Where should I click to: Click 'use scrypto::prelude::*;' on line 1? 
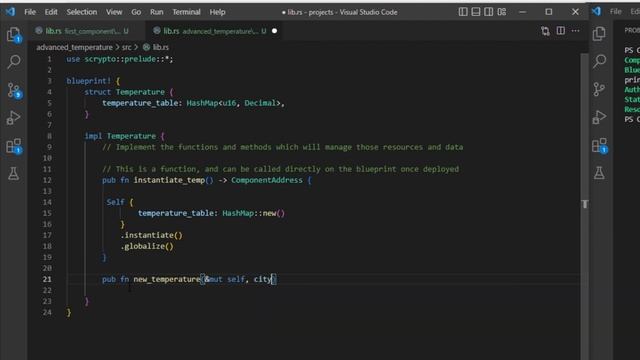pyautogui.click(x=120, y=59)
